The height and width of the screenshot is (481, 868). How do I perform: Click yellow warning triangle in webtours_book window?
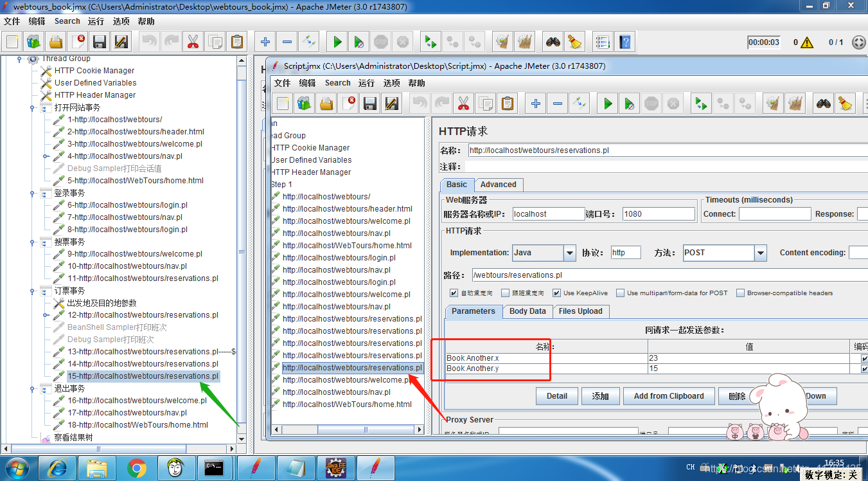tap(807, 42)
